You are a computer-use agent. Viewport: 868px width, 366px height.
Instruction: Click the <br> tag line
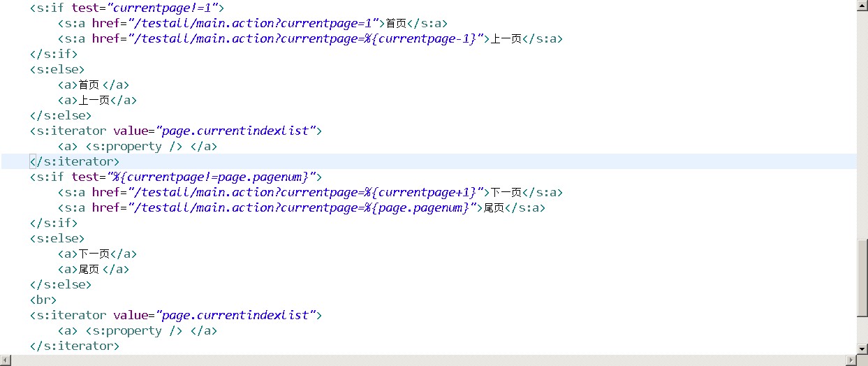[x=43, y=300]
